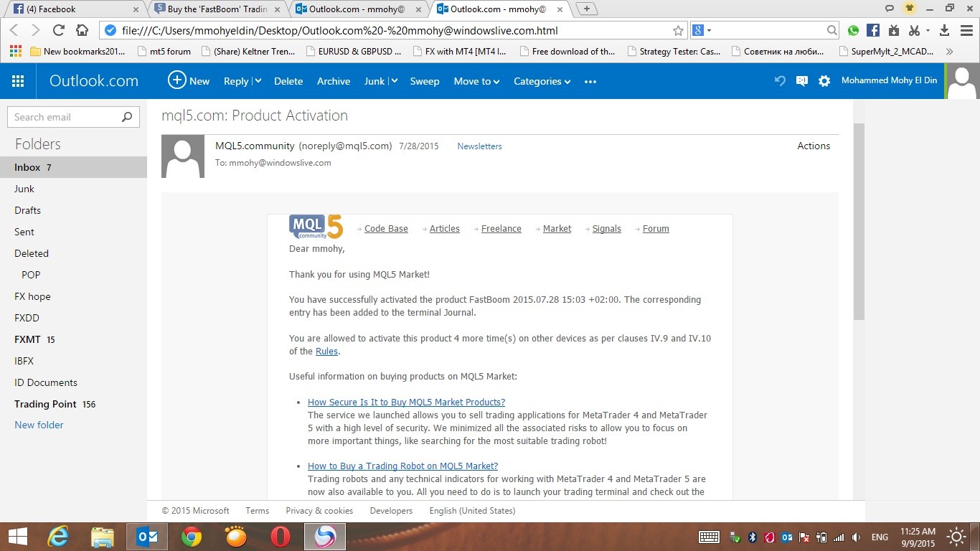
Task: Open the Signals link in MQL5 navigation
Action: pyautogui.click(x=606, y=229)
